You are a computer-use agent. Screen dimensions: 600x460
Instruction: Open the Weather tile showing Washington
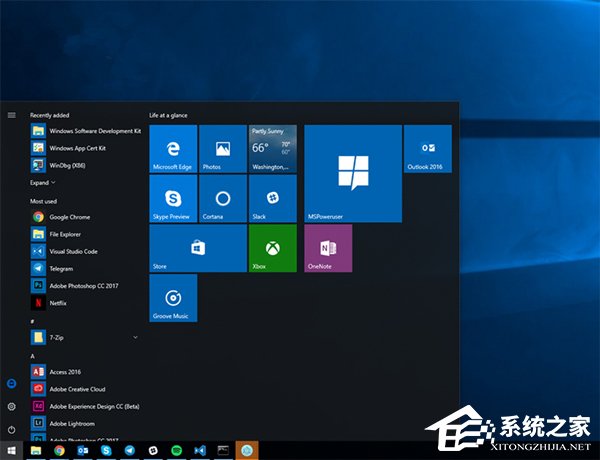pos(272,148)
